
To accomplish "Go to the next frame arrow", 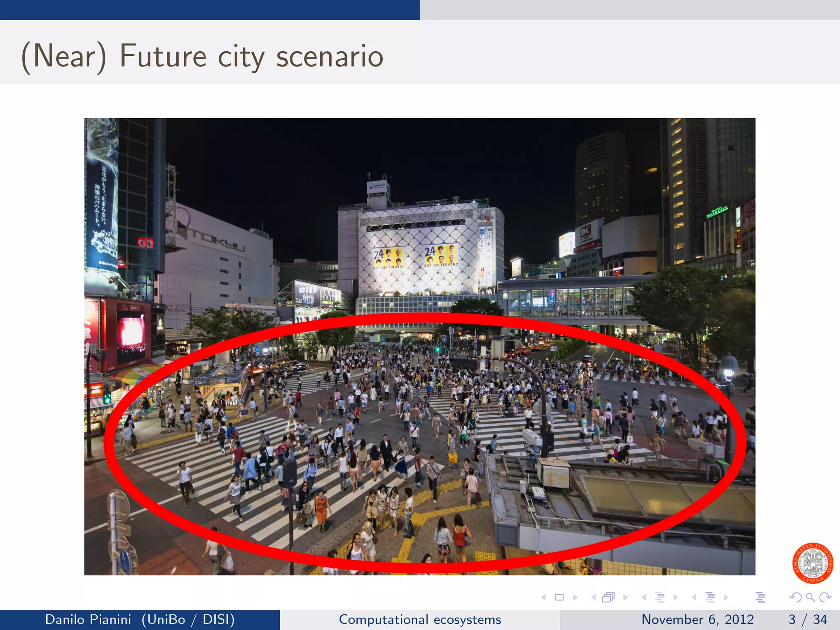I will tap(625, 598).
